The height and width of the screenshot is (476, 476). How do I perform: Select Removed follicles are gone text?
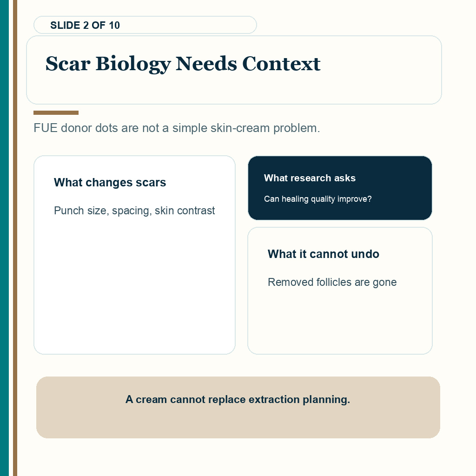[x=332, y=282]
